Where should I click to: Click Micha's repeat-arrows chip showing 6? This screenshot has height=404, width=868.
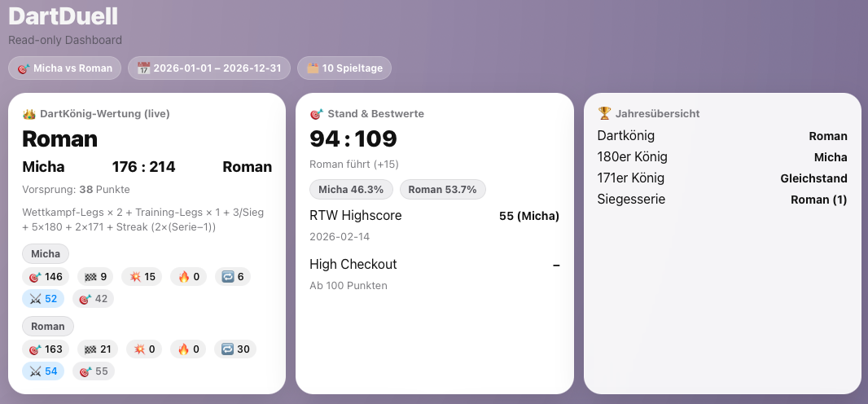232,277
